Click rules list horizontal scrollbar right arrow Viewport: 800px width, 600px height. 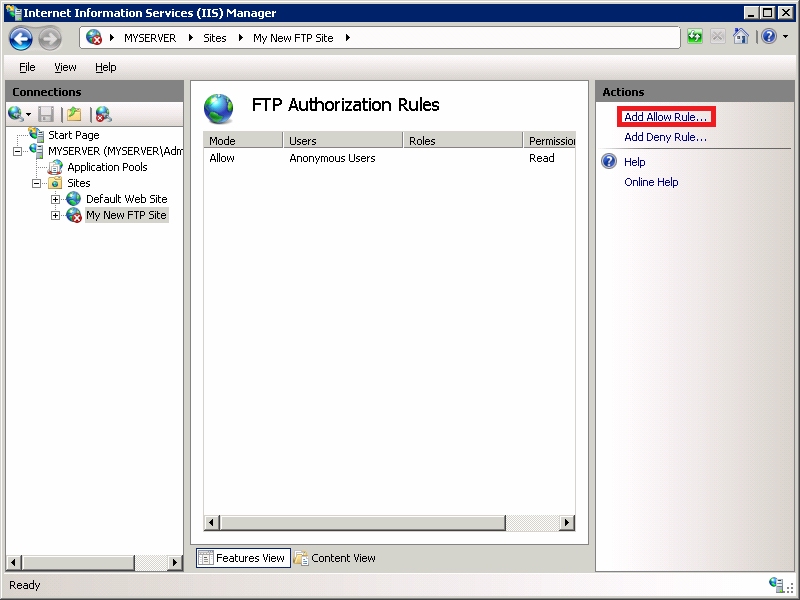pyautogui.click(x=566, y=522)
